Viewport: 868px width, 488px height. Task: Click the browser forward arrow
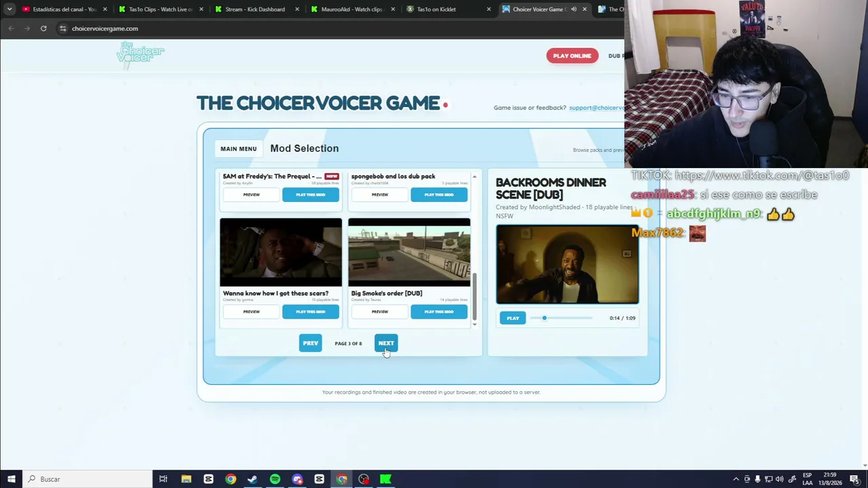pos(27,28)
